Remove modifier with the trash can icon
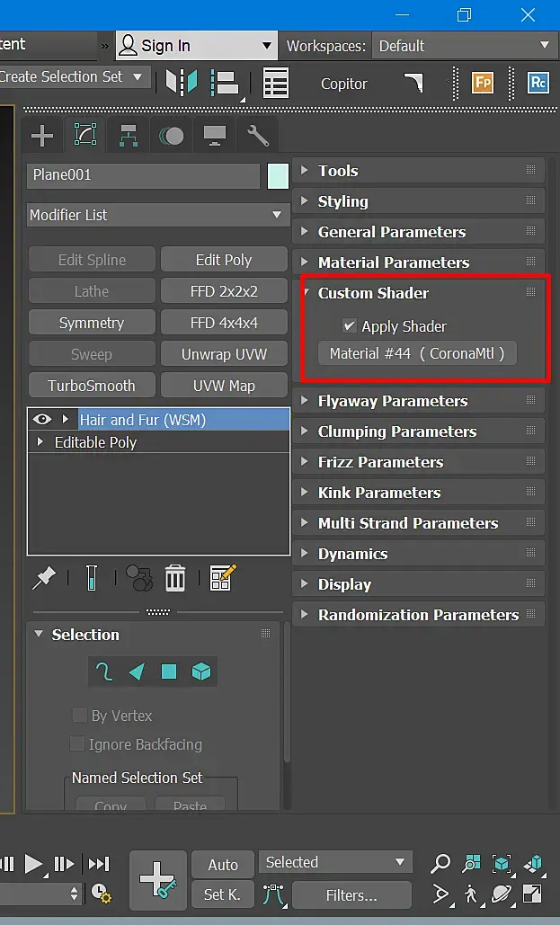This screenshot has width=560, height=925. pos(174,578)
